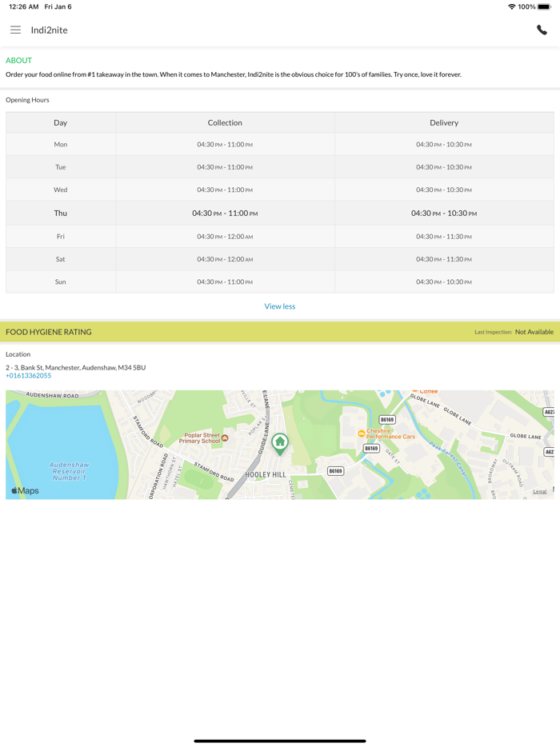Select the Wed row day cell
This screenshot has height=747, width=560.
point(61,190)
